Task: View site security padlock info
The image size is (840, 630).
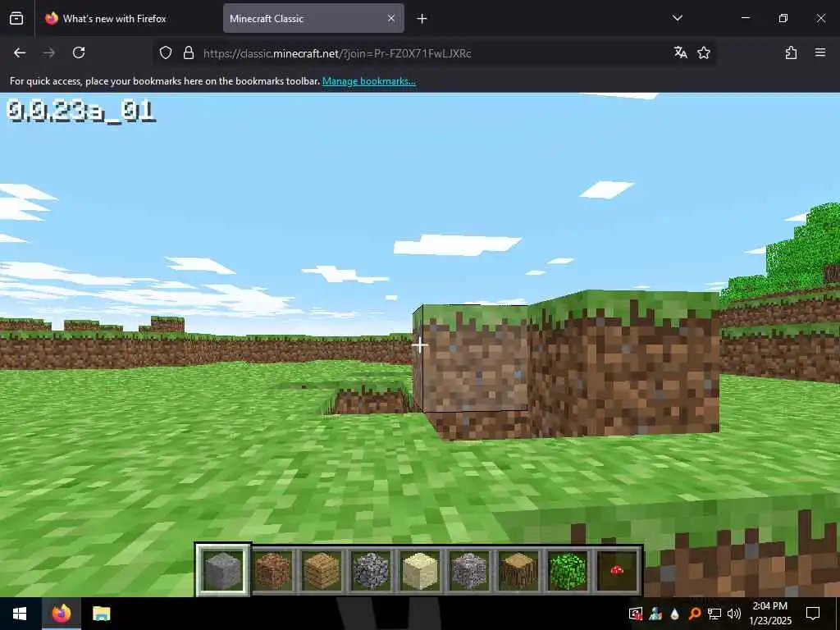Action: click(188, 52)
